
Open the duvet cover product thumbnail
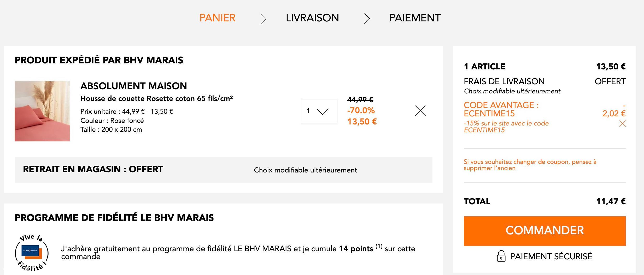click(x=42, y=111)
